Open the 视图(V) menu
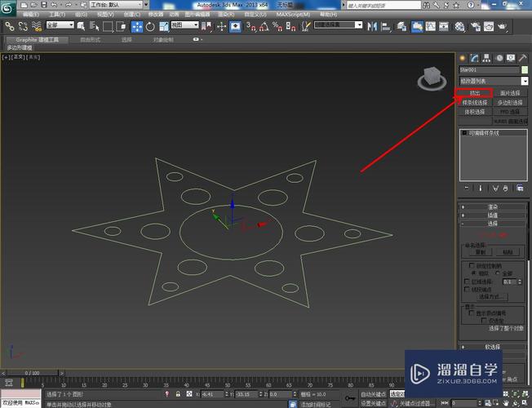 click(105, 14)
